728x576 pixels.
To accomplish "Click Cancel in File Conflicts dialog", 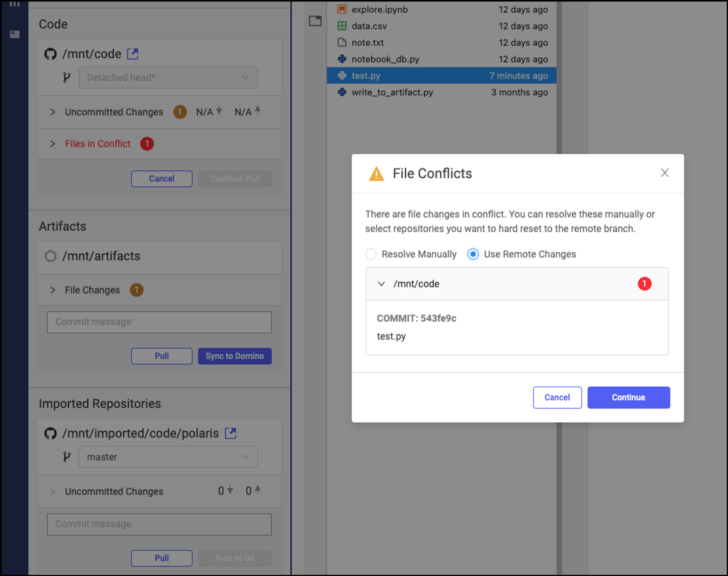I will click(557, 397).
